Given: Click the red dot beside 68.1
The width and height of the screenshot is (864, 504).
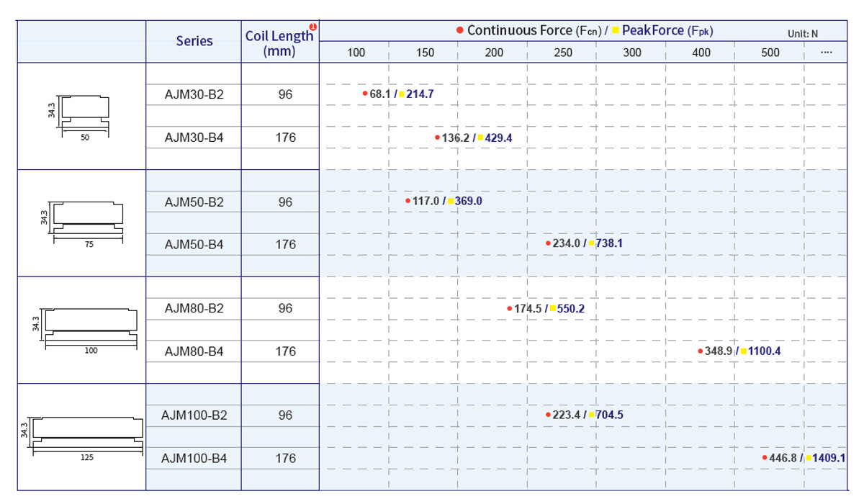Looking at the screenshot, I should [x=365, y=94].
